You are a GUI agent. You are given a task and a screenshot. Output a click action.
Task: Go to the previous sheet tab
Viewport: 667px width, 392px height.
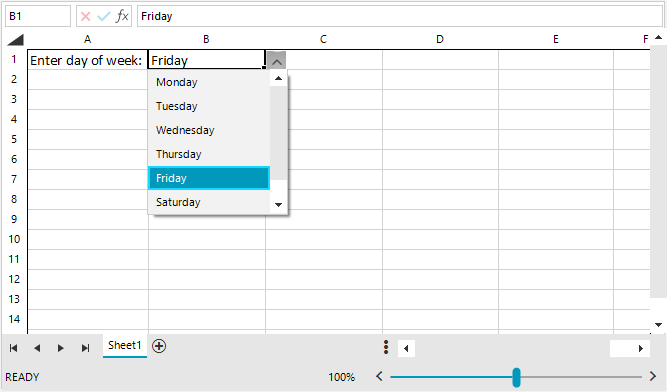click(37, 348)
